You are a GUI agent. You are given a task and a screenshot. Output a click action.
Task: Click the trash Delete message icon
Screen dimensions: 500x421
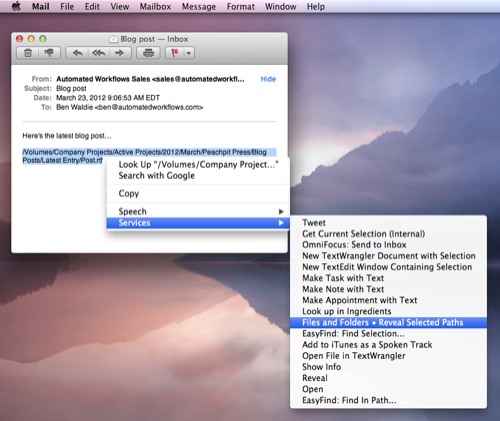pos(28,53)
